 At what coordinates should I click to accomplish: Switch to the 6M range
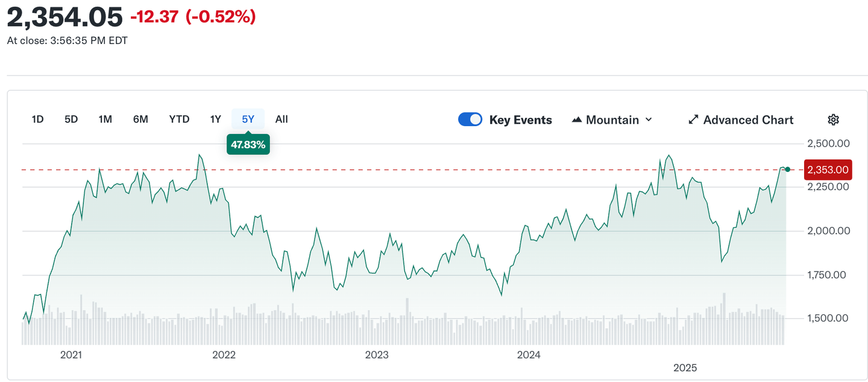tap(140, 119)
